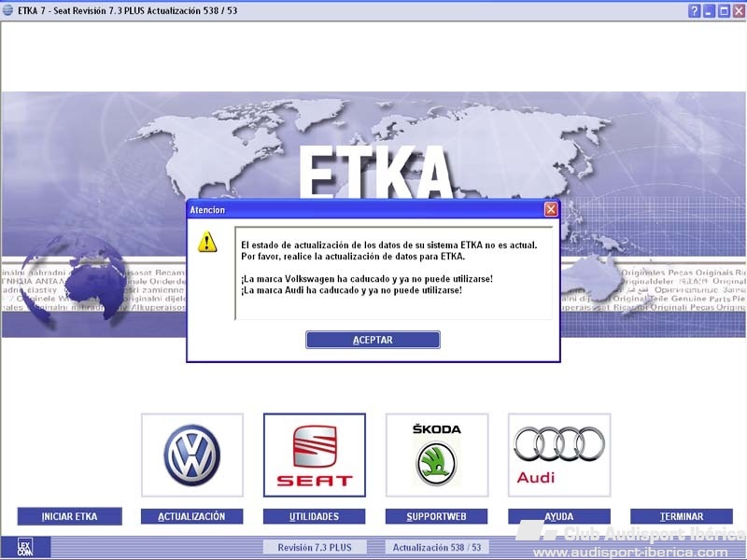
Task: Click the ETKA globe icon in title bar
Action: (x=8, y=10)
